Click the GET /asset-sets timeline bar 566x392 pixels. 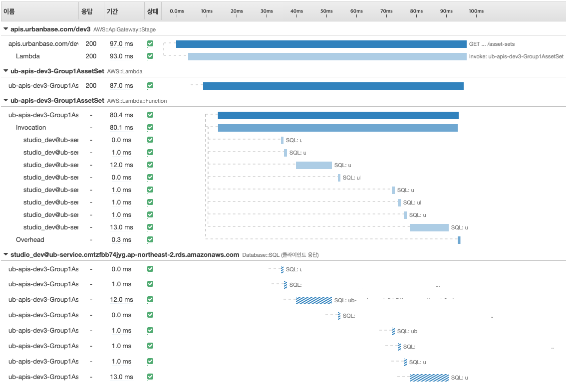pyautogui.click(x=321, y=44)
